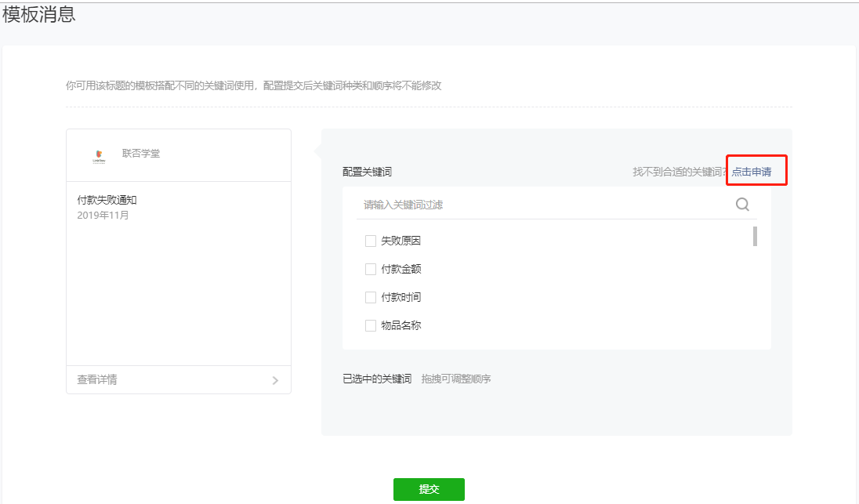Click the search magnifier icon
859x504 pixels.
(x=742, y=205)
